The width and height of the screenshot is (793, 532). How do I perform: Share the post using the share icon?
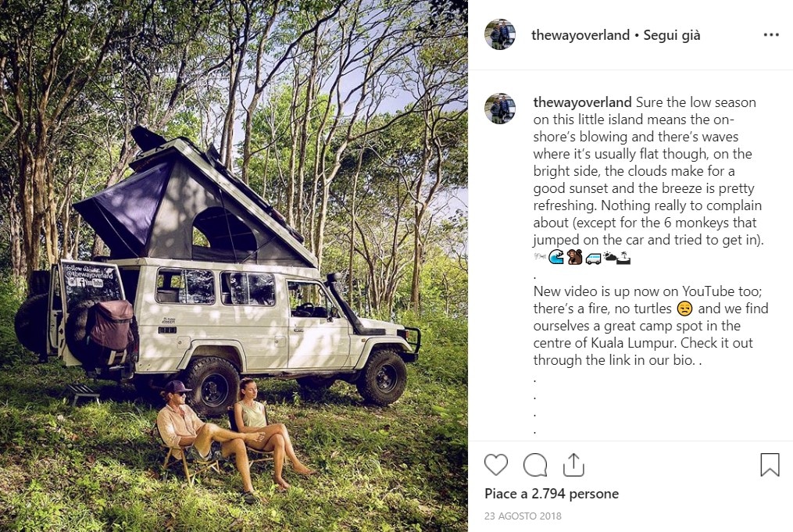(x=573, y=464)
